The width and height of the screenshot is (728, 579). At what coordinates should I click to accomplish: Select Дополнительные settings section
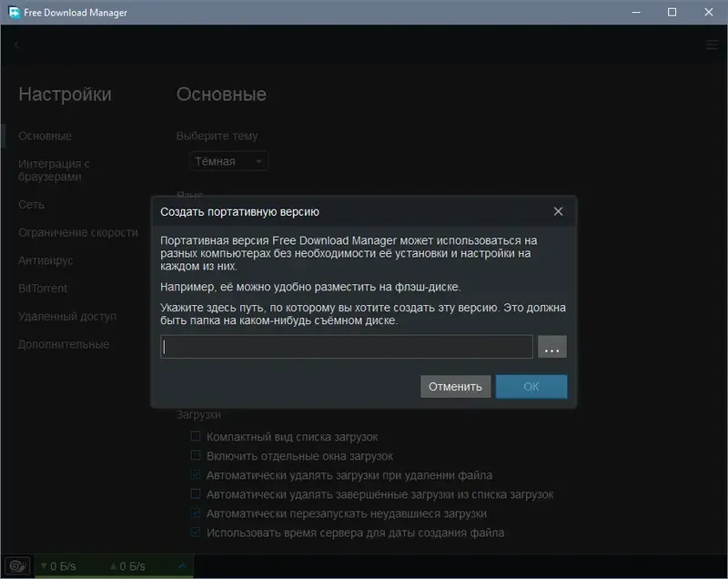(64, 344)
